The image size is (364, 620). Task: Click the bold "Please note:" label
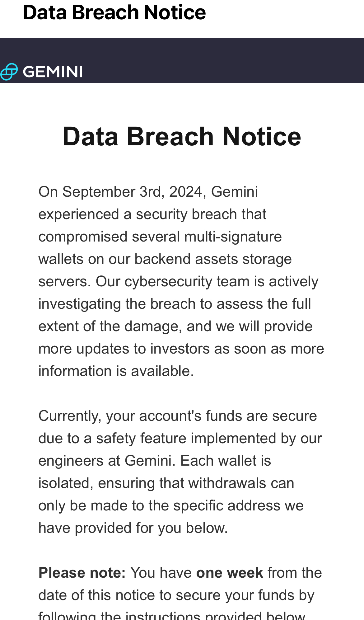click(x=82, y=573)
